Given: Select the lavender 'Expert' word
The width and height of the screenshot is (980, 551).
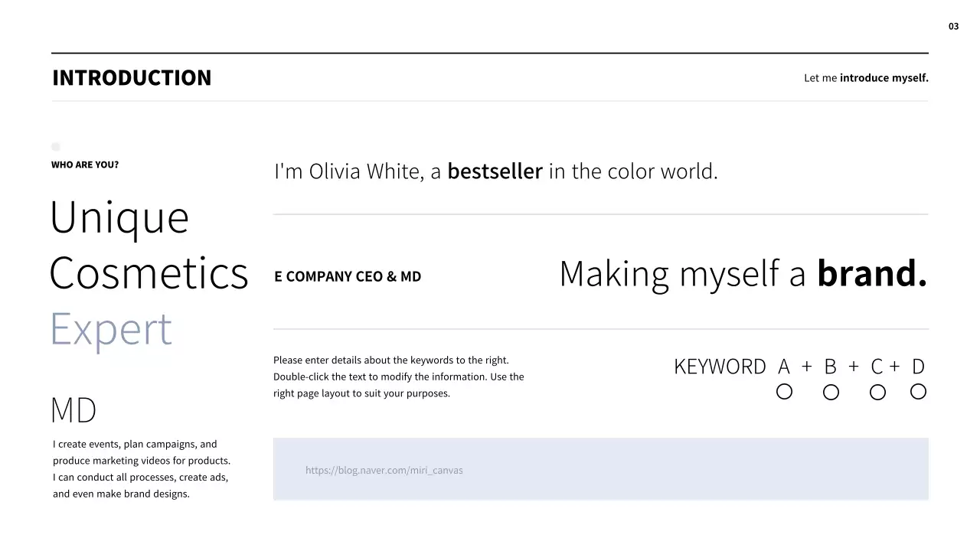Looking at the screenshot, I should pyautogui.click(x=111, y=329).
